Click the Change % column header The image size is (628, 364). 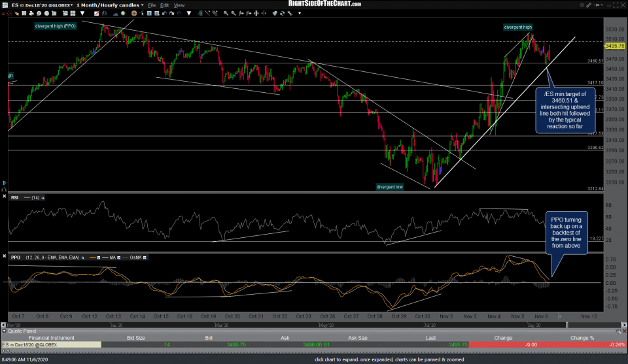(x=582, y=338)
